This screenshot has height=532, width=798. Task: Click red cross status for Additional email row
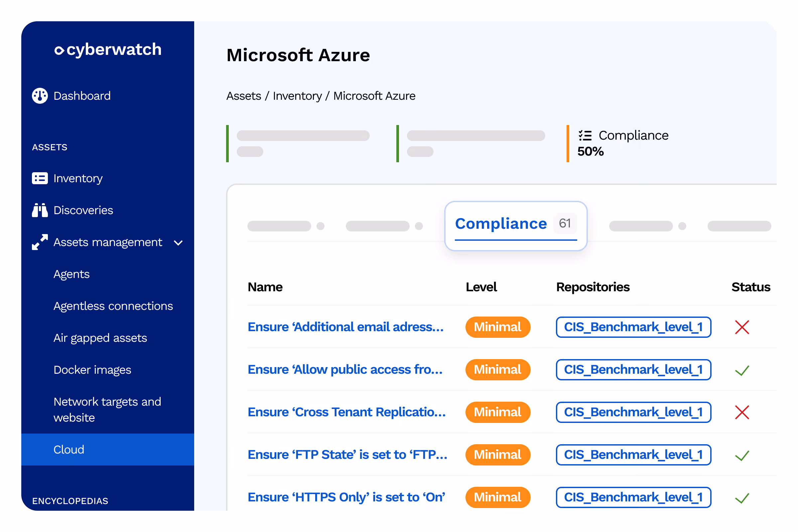pyautogui.click(x=742, y=327)
